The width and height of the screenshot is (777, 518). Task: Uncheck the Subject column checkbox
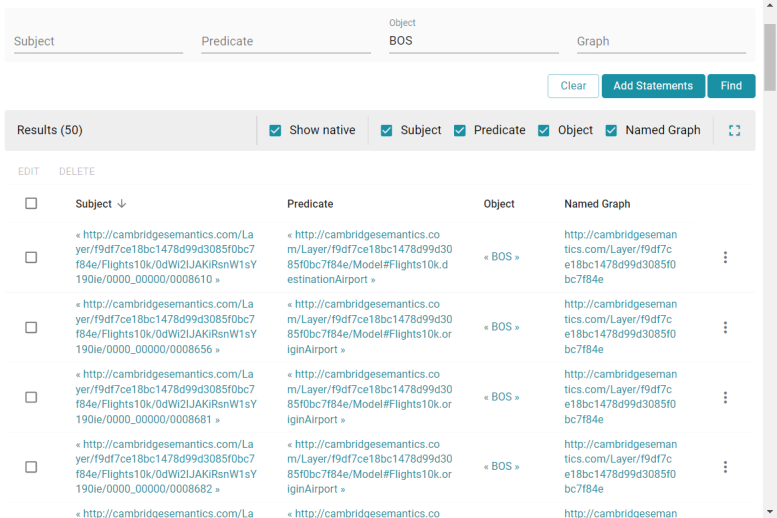[x=387, y=130]
